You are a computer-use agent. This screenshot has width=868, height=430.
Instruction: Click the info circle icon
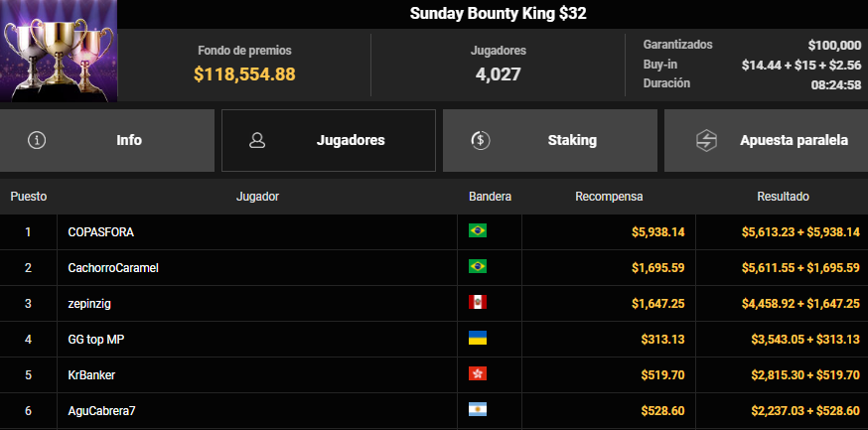(x=37, y=140)
